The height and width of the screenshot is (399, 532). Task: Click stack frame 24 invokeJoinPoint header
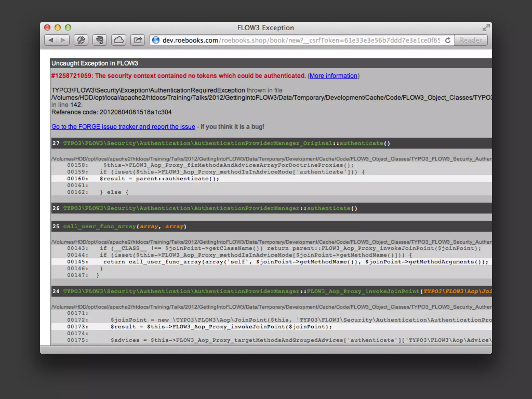(260, 291)
